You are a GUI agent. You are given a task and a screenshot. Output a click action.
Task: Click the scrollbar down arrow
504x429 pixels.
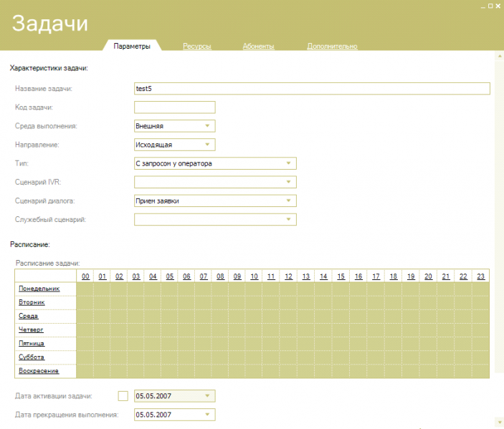point(500,423)
